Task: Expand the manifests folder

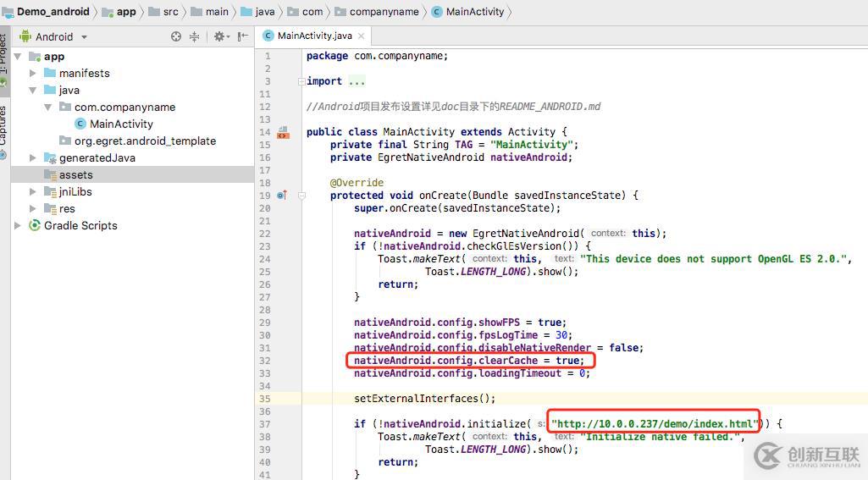Action: [x=33, y=74]
